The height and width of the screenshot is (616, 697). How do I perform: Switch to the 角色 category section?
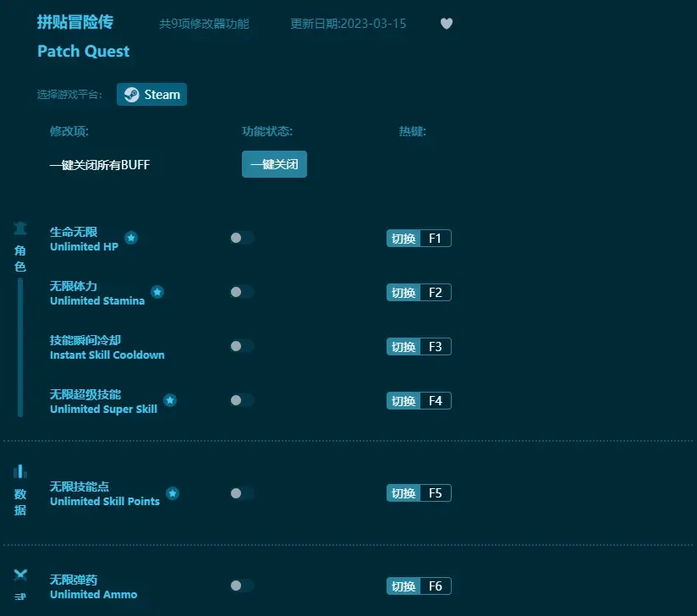19,258
